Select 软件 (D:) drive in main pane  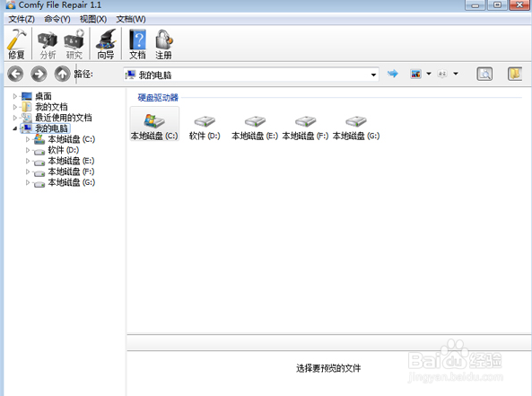click(x=205, y=128)
